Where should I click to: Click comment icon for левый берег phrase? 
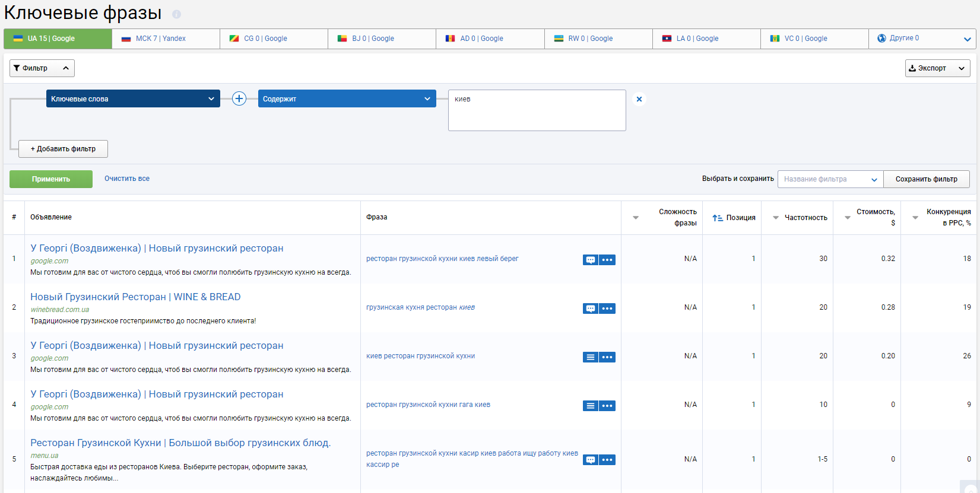pos(591,260)
